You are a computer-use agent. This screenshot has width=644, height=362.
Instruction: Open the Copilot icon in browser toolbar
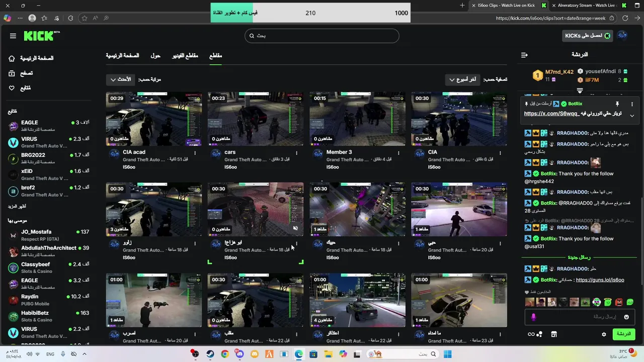pyautogui.click(x=7, y=18)
